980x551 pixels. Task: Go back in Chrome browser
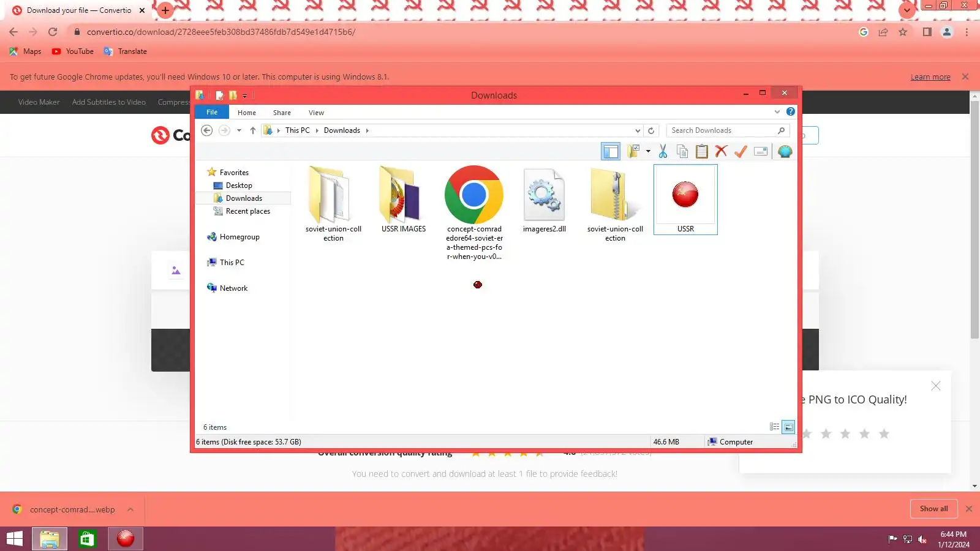point(13,32)
